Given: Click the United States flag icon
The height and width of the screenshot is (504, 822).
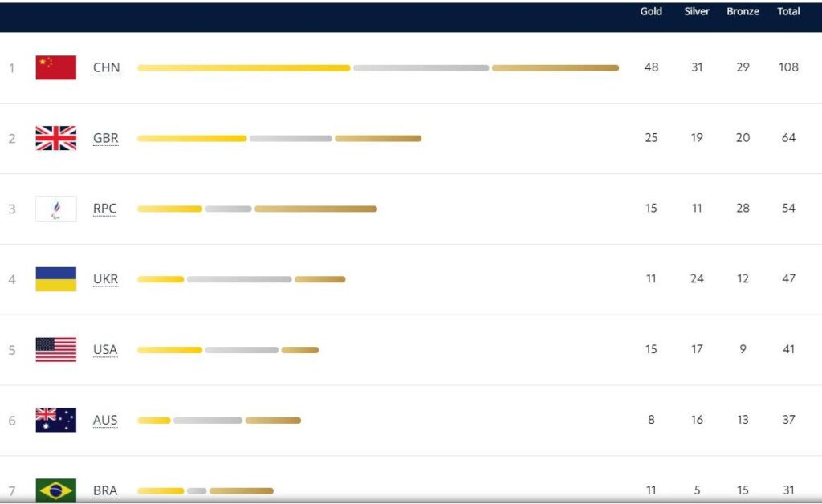Looking at the screenshot, I should pyautogui.click(x=55, y=349).
